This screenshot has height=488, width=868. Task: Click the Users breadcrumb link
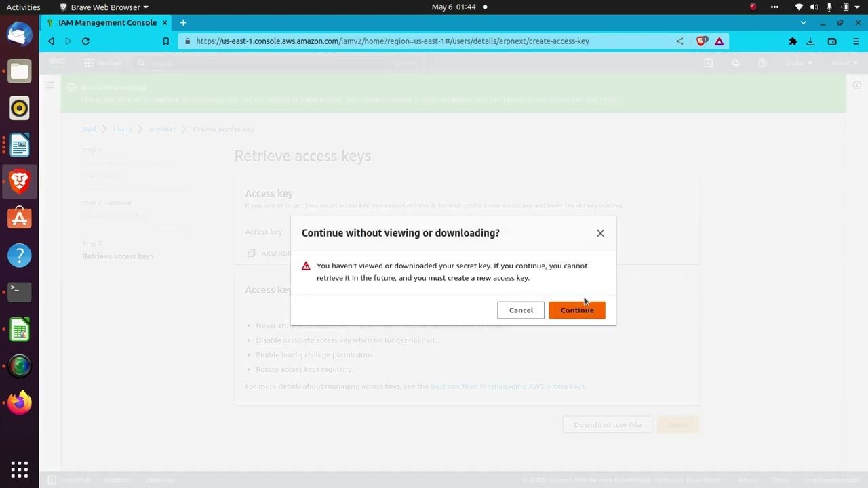coord(123,129)
